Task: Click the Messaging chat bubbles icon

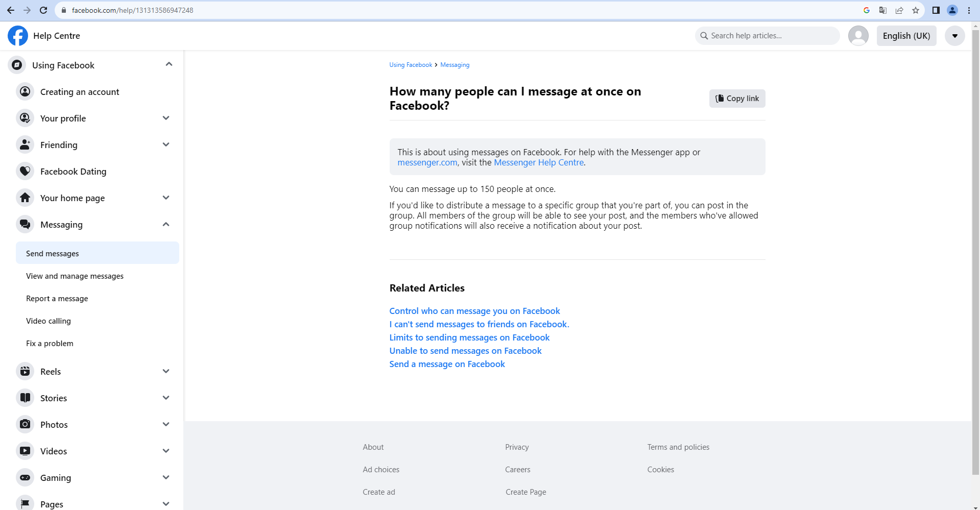Action: pos(25,224)
